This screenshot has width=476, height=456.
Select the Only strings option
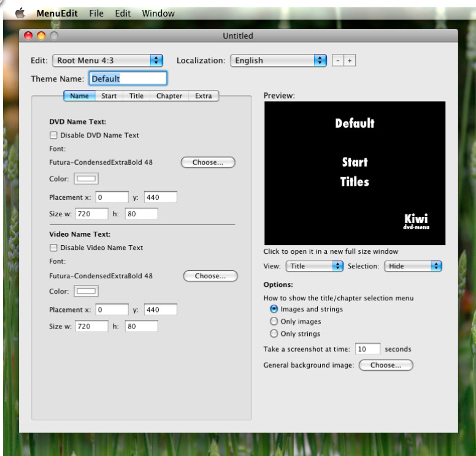(274, 333)
